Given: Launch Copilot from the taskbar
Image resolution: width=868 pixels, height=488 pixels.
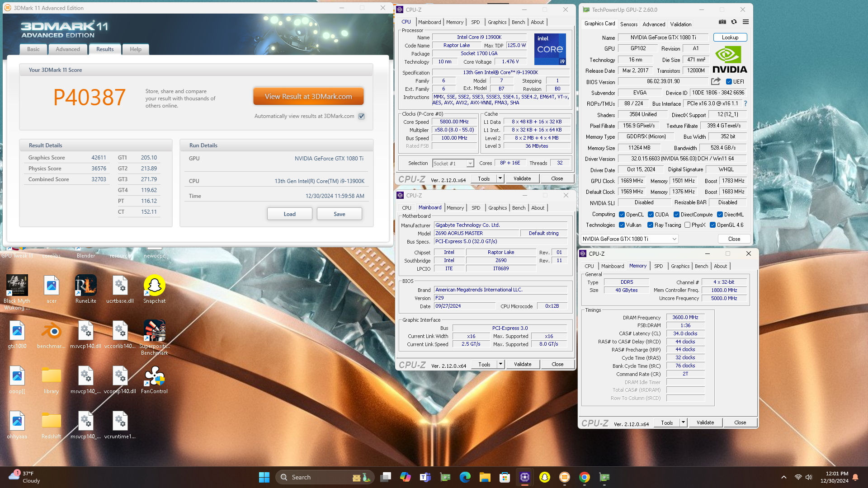Looking at the screenshot, I should point(406,477).
